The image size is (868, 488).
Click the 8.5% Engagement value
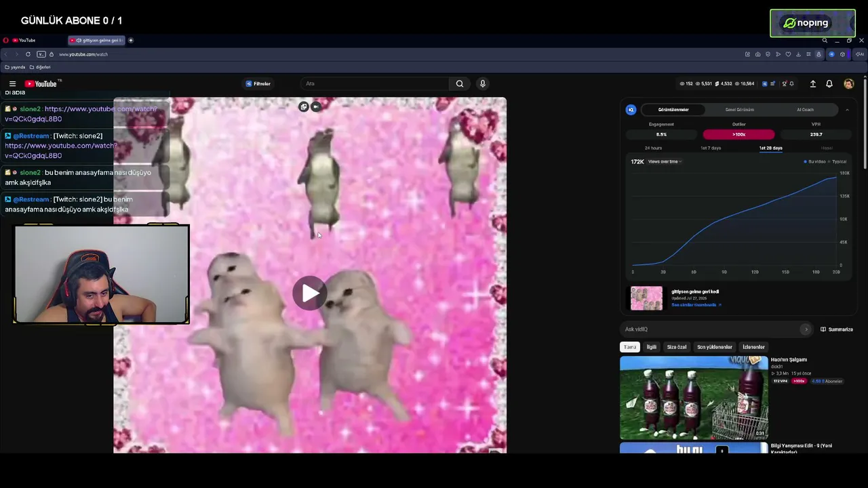[661, 134]
